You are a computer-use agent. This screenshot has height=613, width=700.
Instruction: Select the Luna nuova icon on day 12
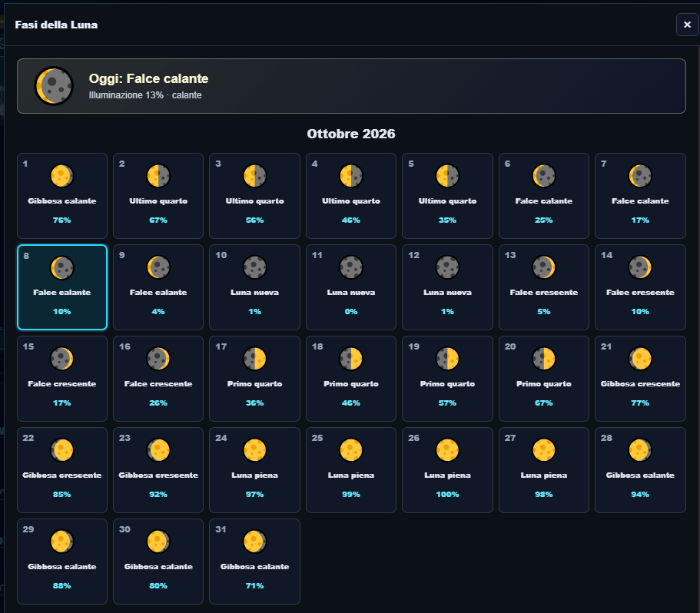pyautogui.click(x=447, y=267)
